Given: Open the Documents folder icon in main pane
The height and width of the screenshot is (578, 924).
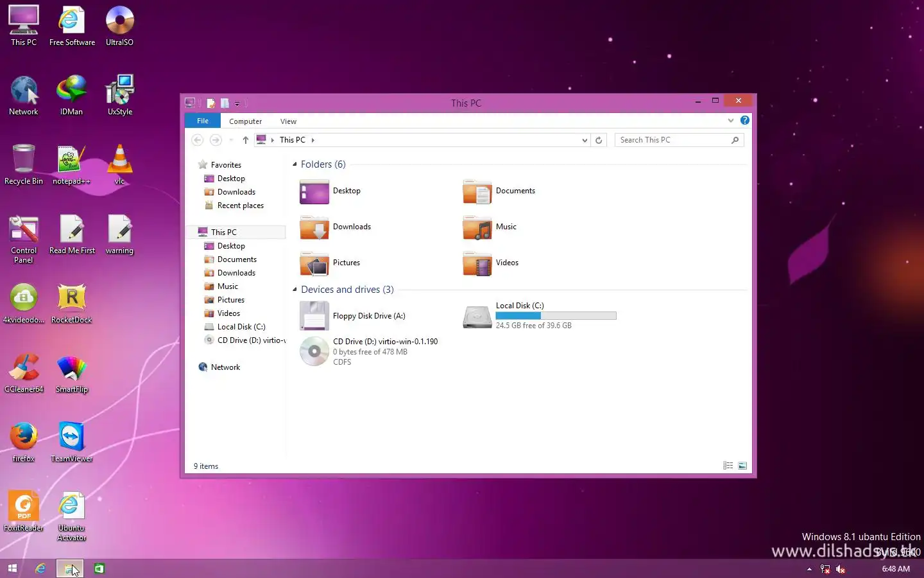Looking at the screenshot, I should (x=477, y=191).
